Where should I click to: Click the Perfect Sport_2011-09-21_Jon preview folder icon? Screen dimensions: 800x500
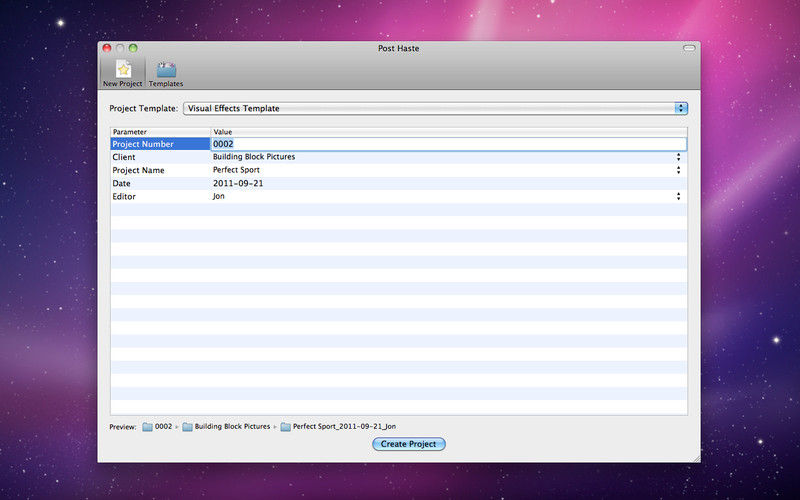coord(286,427)
